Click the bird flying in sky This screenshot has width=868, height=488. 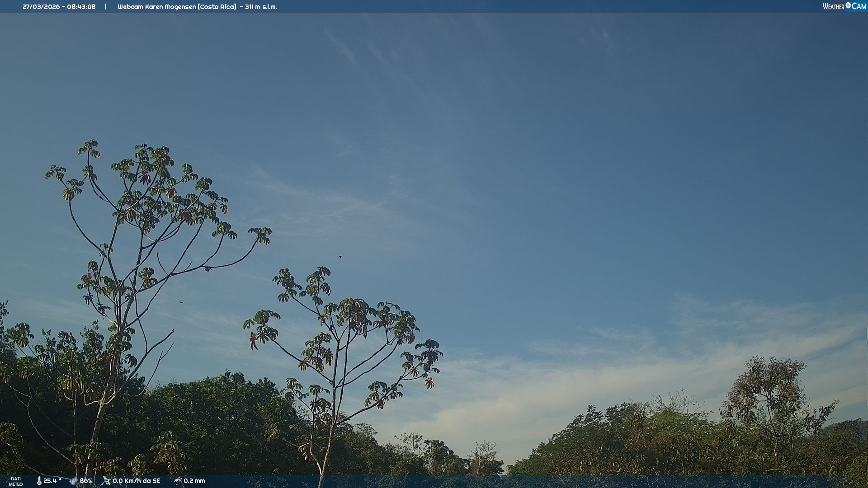click(340, 257)
